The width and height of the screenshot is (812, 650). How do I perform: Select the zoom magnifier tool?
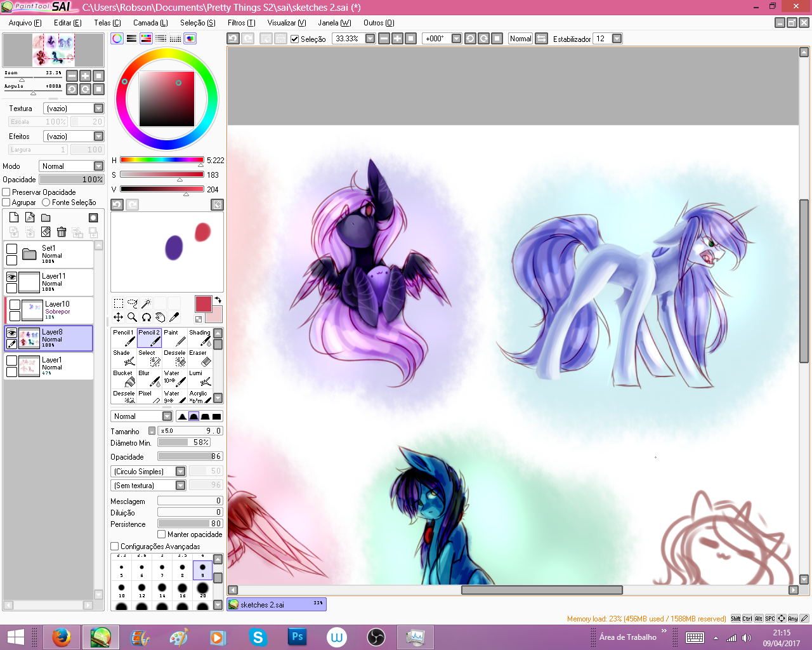pyautogui.click(x=132, y=317)
